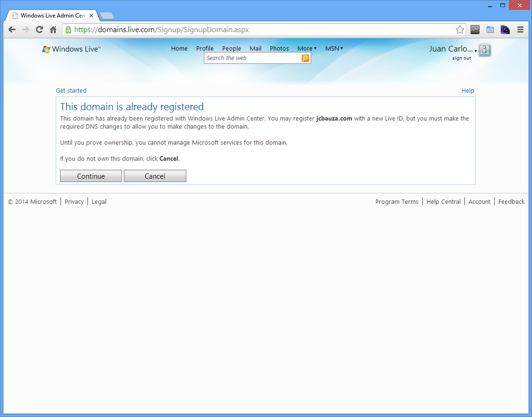Click the Get started link

(x=71, y=91)
